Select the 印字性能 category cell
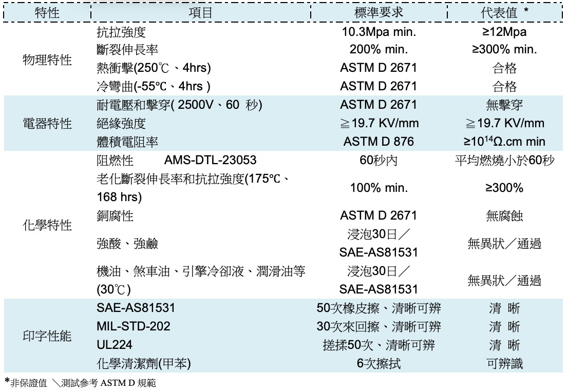Screen dimensions: 568x392 point(47,336)
